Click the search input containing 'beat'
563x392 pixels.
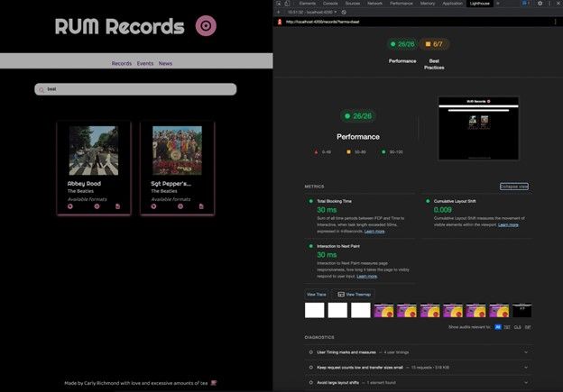(x=135, y=89)
